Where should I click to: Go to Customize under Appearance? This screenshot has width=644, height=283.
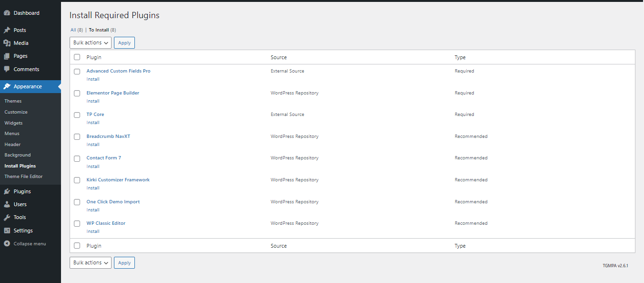point(16,112)
